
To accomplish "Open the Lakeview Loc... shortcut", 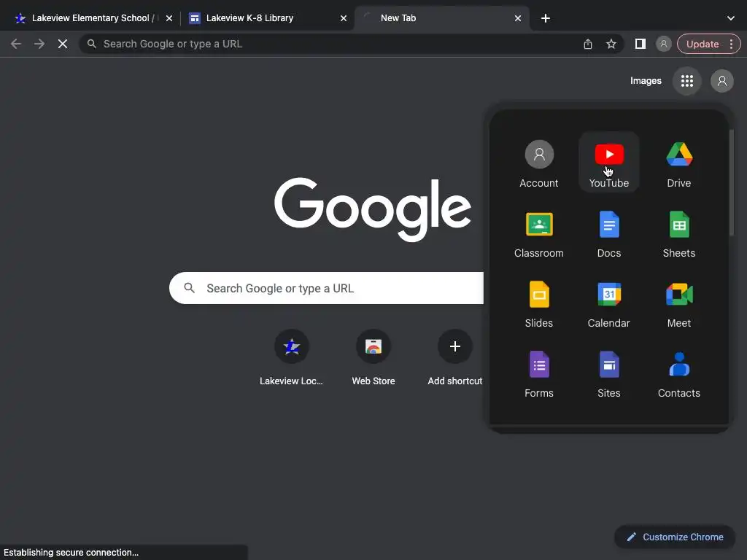I will tap(291, 357).
